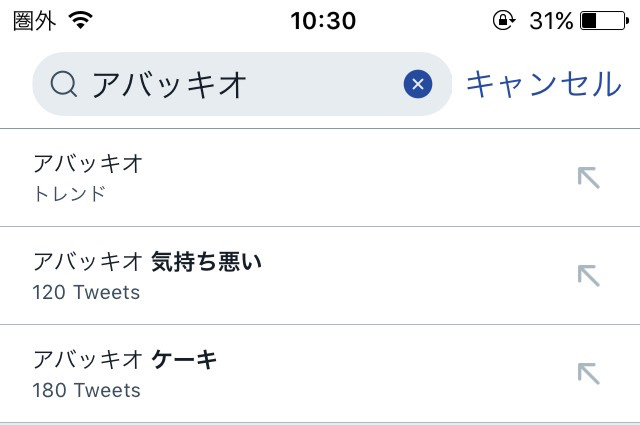
Task: Tap the 10:30 clock in status bar
Action: click(x=323, y=20)
